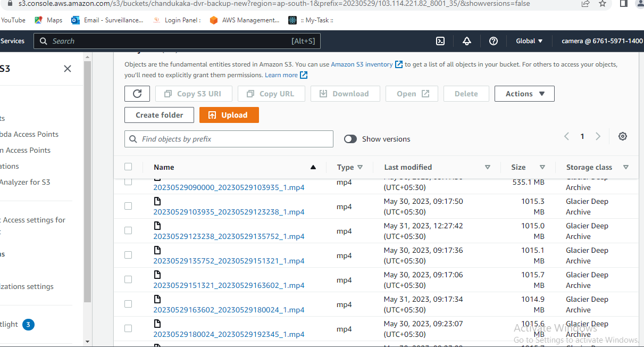The image size is (644, 347).
Task: Click the Download button
Action: [x=345, y=94]
